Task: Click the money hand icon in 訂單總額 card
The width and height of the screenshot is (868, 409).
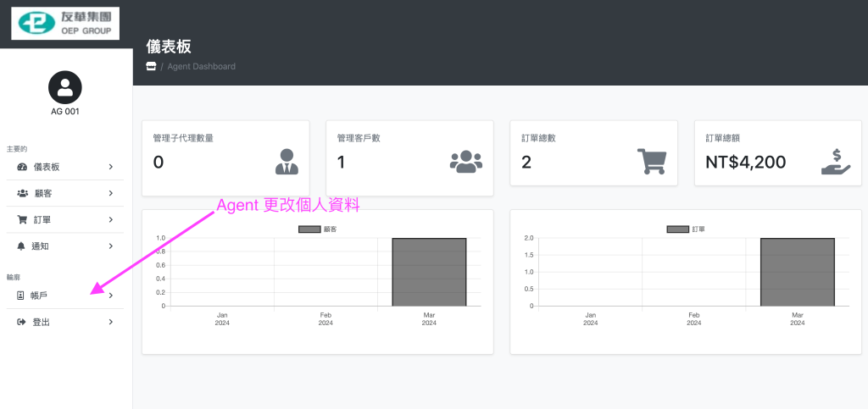Action: (835, 161)
